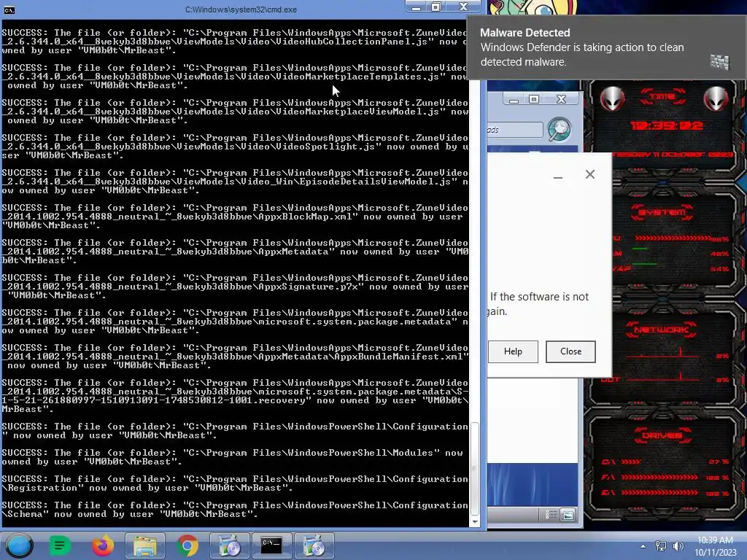Minimize the cmd.exe window

[416, 6]
